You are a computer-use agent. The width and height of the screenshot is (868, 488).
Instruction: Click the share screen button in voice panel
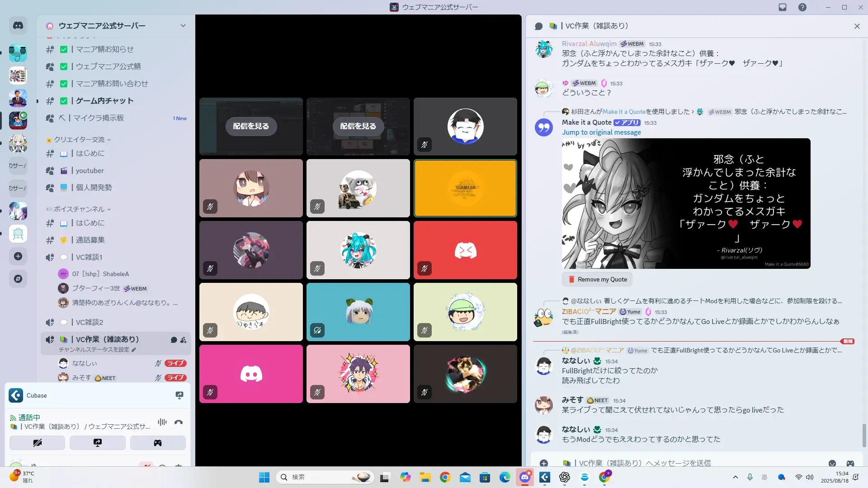pos(97,443)
